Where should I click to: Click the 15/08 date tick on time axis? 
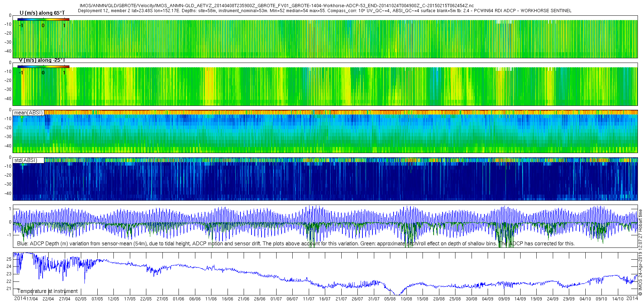click(x=423, y=299)
